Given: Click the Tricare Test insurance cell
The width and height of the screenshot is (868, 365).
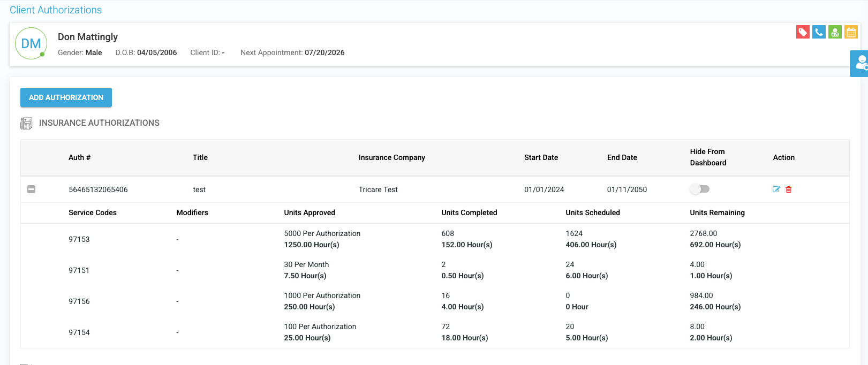Looking at the screenshot, I should coord(378,189).
